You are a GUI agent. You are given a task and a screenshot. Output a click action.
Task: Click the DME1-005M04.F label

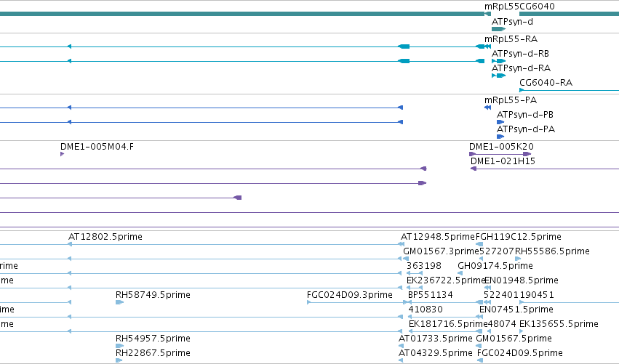pos(97,147)
